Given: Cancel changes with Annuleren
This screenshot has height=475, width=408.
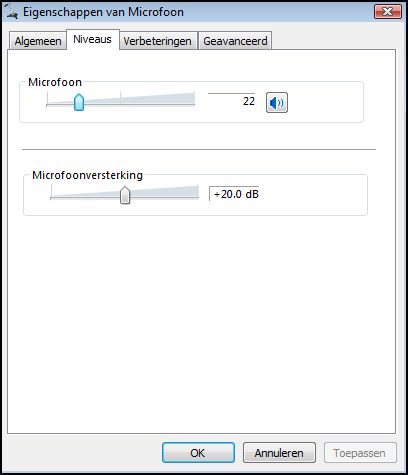Looking at the screenshot, I should (279, 453).
